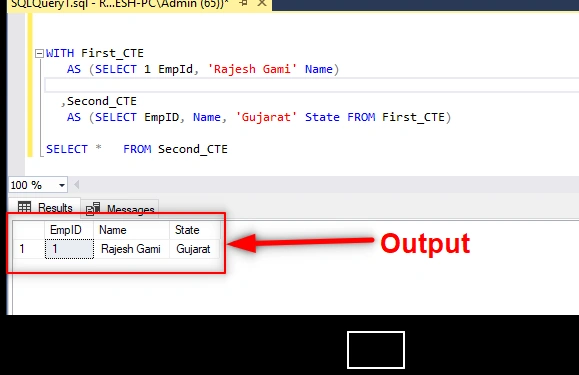Place cursor on Second_CTE definition name
Screen dimensions: 579x375
click(x=102, y=101)
